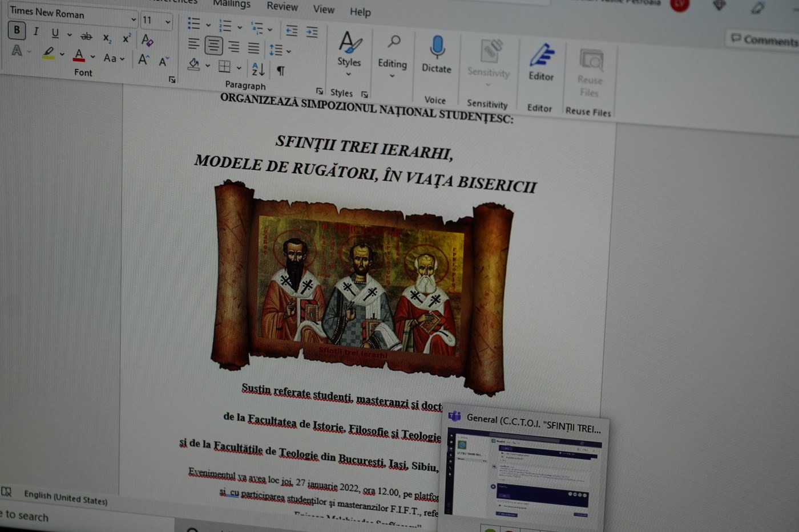Image resolution: width=799 pixels, height=532 pixels.
Task: Open font size 11 dropdown
Action: (x=168, y=22)
